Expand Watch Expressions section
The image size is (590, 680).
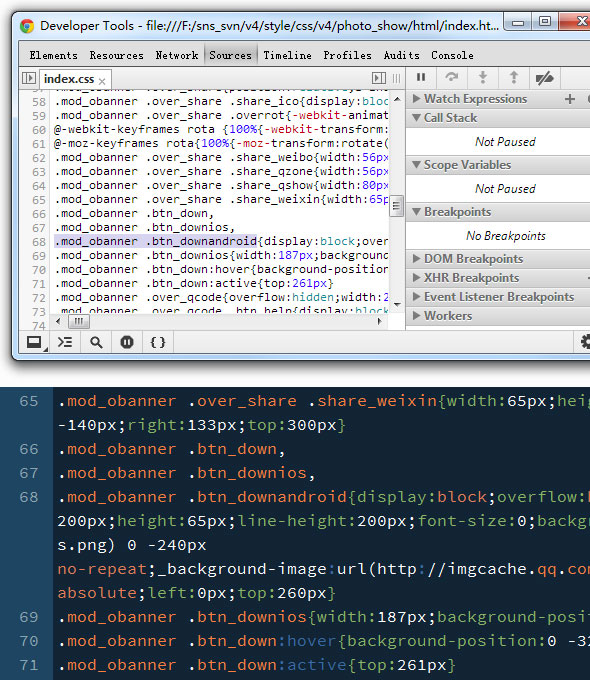[475, 99]
